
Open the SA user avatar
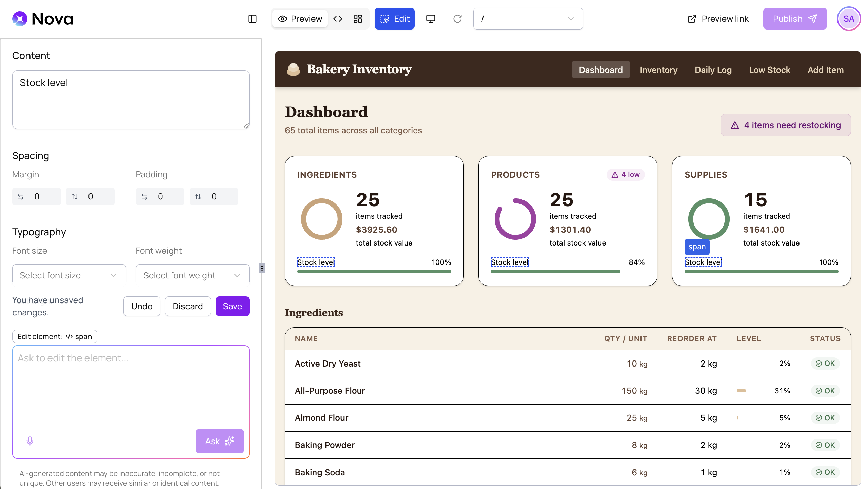pyautogui.click(x=849, y=19)
